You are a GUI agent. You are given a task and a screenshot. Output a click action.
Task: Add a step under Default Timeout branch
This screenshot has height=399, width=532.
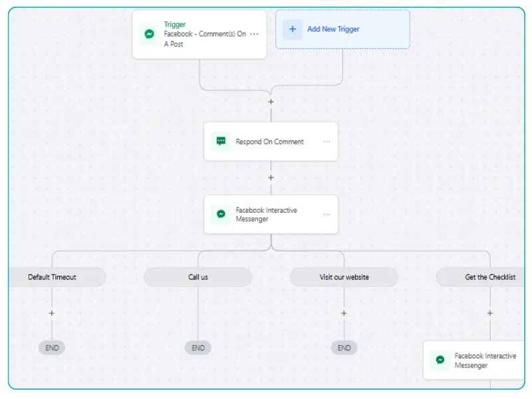[52, 313]
